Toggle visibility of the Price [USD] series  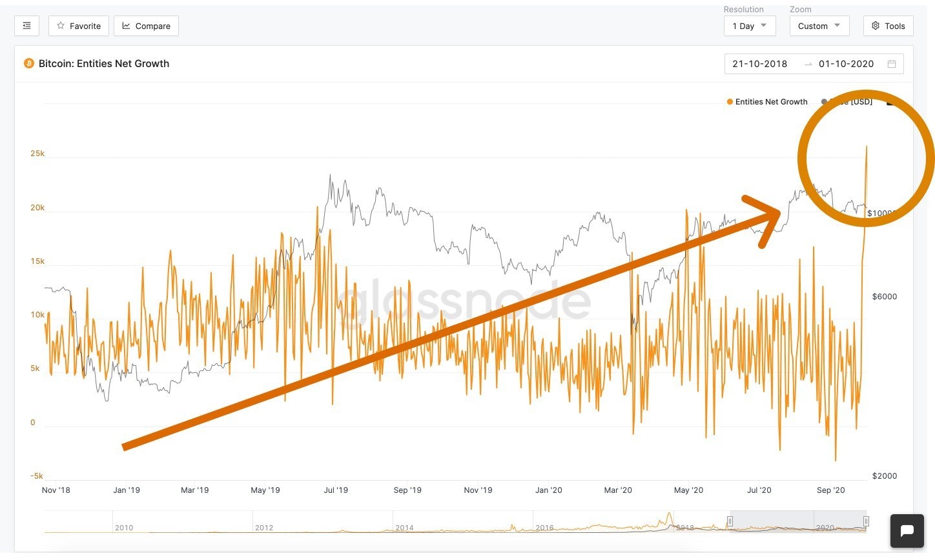(x=849, y=101)
